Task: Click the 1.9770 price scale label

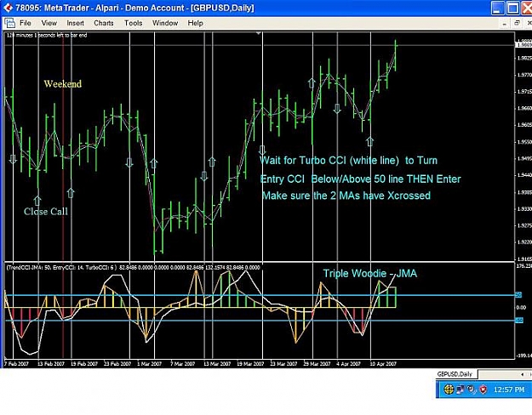Action: (524, 75)
